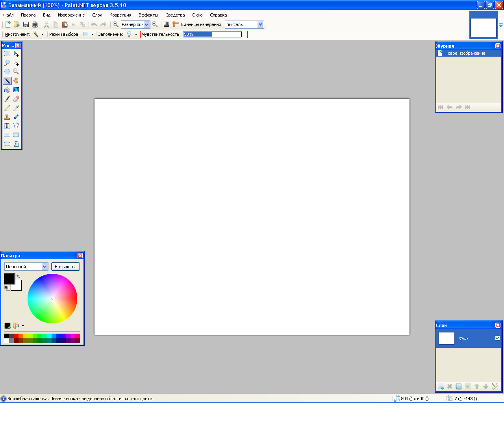
Task: Pick the Recolor tool
Action: click(x=16, y=117)
